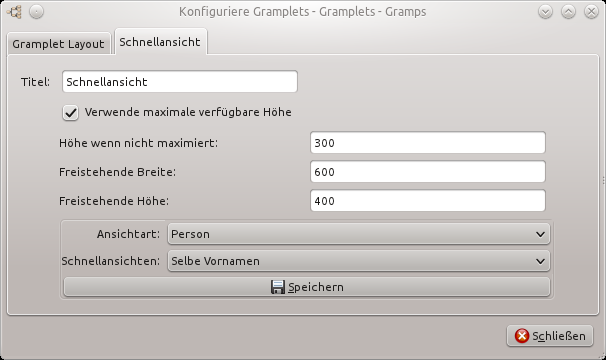Click the Freistehende Höhe field

(428, 201)
